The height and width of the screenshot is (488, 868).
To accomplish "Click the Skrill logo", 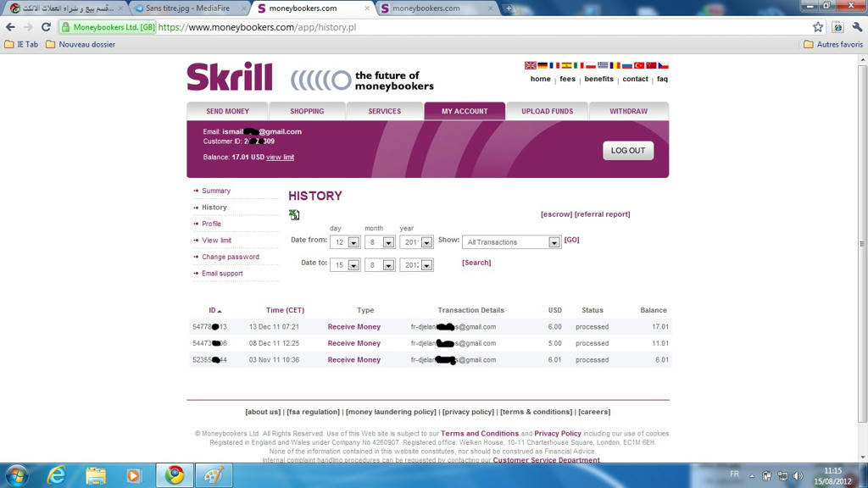I will [x=230, y=77].
